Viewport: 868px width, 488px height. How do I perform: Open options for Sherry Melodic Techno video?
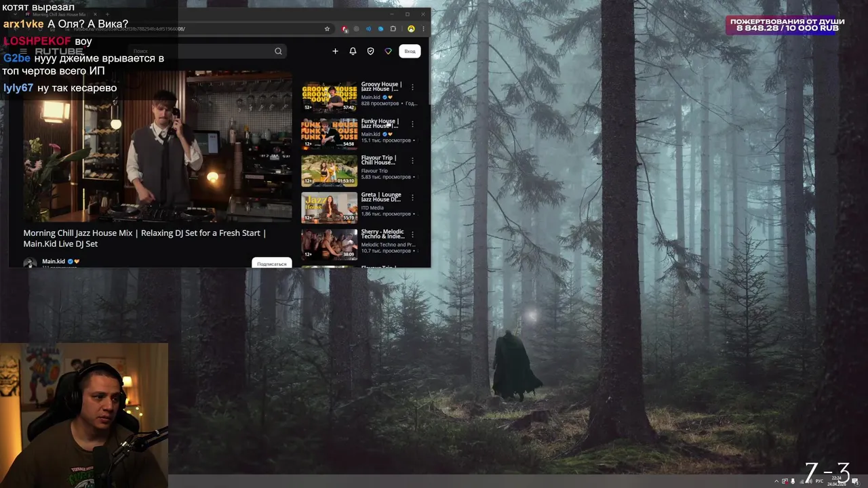point(412,234)
